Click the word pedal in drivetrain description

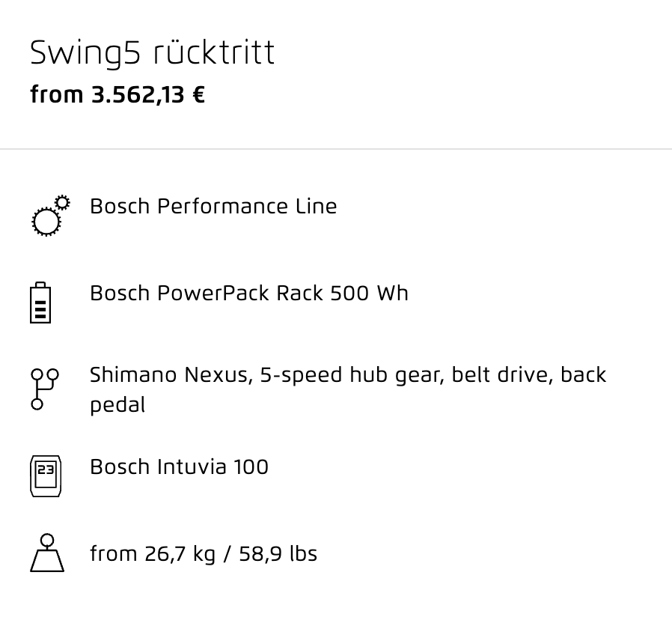point(117,405)
